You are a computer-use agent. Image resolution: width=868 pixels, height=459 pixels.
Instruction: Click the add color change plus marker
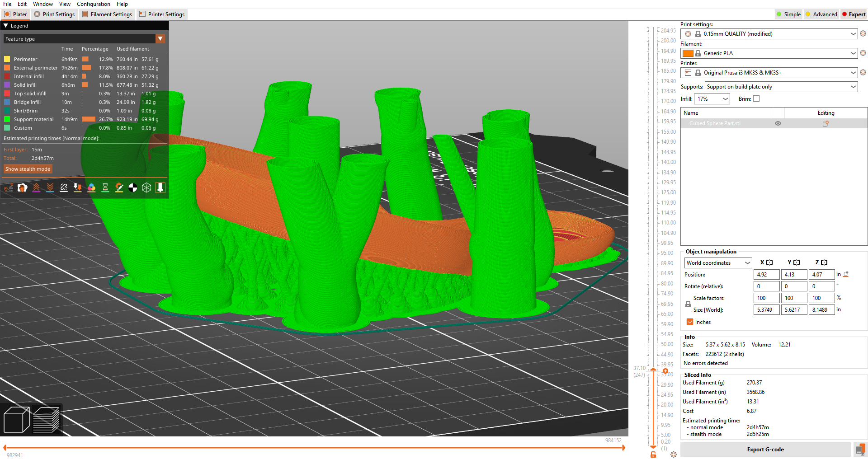click(665, 371)
